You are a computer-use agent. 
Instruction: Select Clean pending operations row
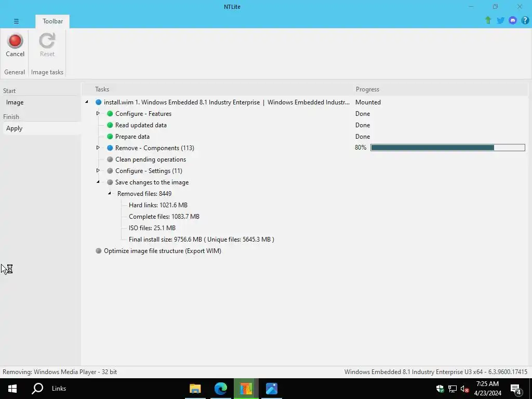tap(151, 159)
